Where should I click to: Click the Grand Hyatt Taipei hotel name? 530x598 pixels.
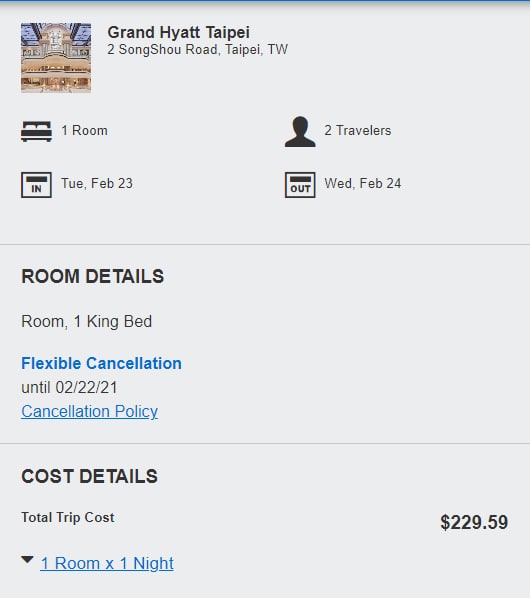click(178, 32)
